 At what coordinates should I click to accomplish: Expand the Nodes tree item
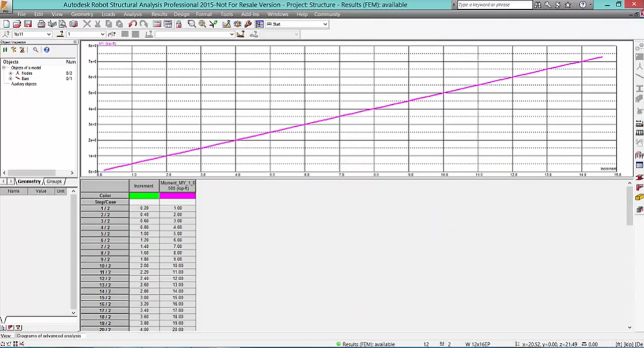(x=10, y=74)
